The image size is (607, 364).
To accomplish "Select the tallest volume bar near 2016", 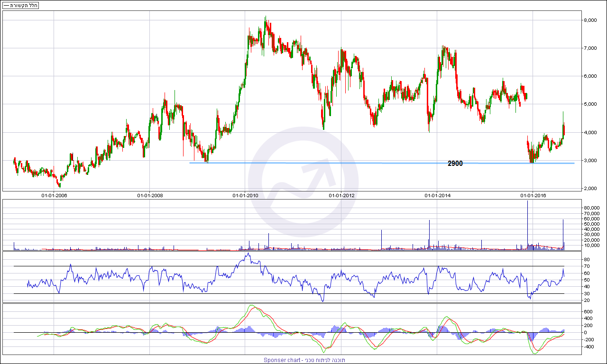I will [x=527, y=226].
